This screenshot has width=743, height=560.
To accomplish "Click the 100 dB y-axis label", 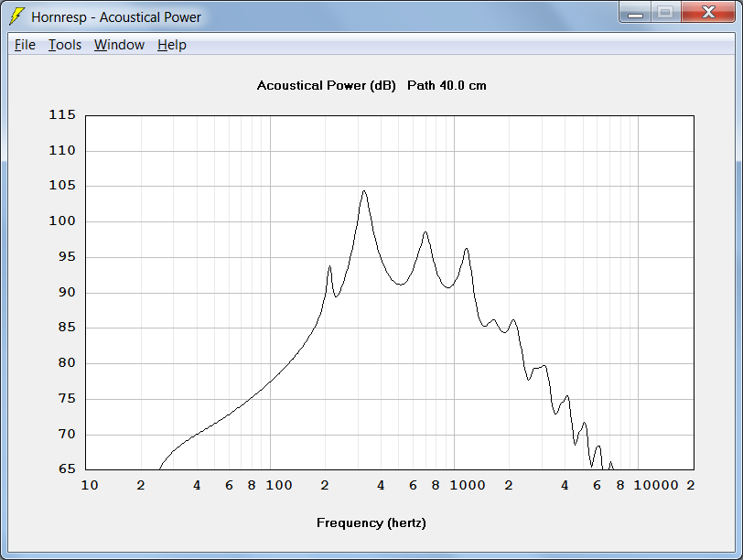I will tap(62, 221).
